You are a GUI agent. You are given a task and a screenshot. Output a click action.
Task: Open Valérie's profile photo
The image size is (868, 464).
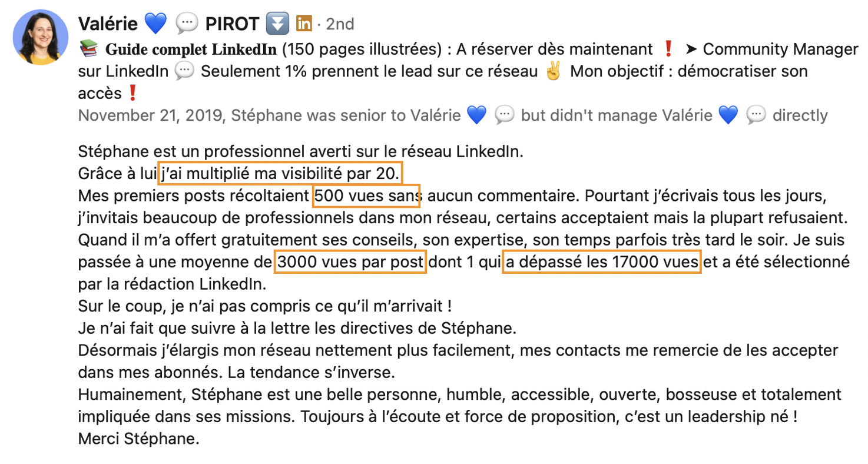coord(41,38)
